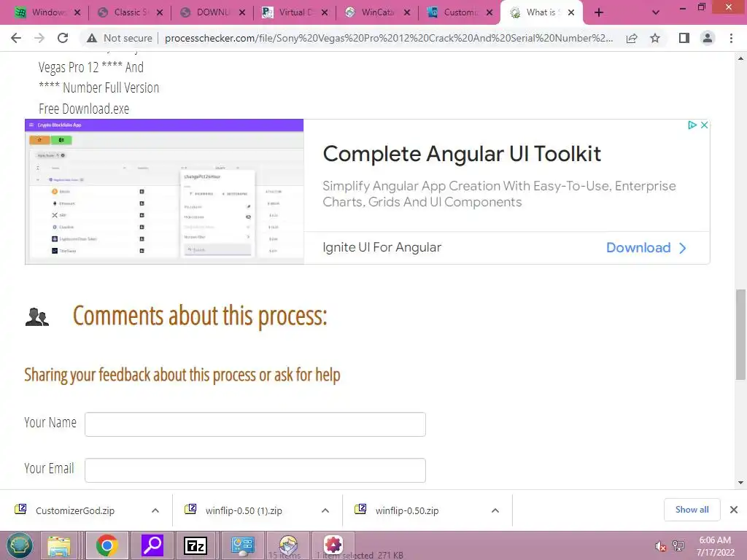Open the downloaded CustomizerGod.zip
This screenshot has height=560, width=747.
75,510
